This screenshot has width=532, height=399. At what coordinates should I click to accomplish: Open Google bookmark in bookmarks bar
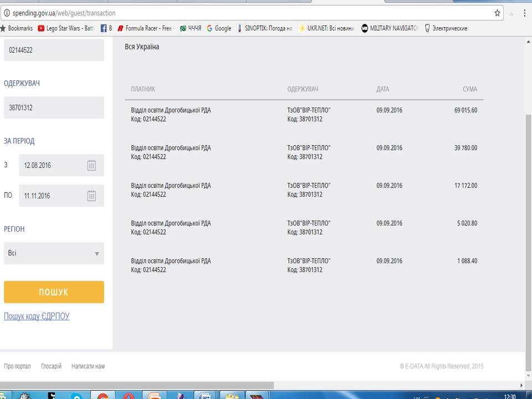219,28
